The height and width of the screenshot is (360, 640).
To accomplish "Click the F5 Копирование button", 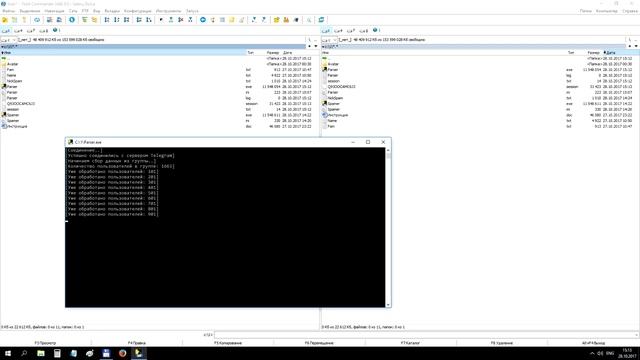I will click(228, 343).
